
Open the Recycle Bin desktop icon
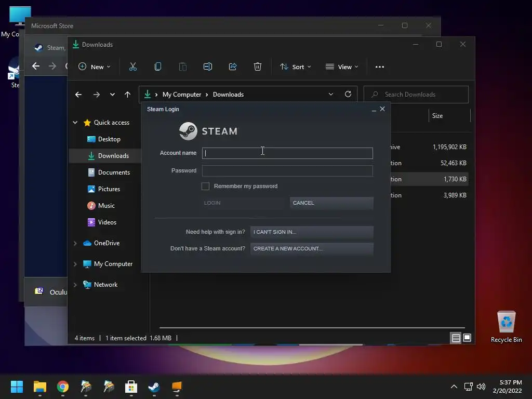coord(506,326)
